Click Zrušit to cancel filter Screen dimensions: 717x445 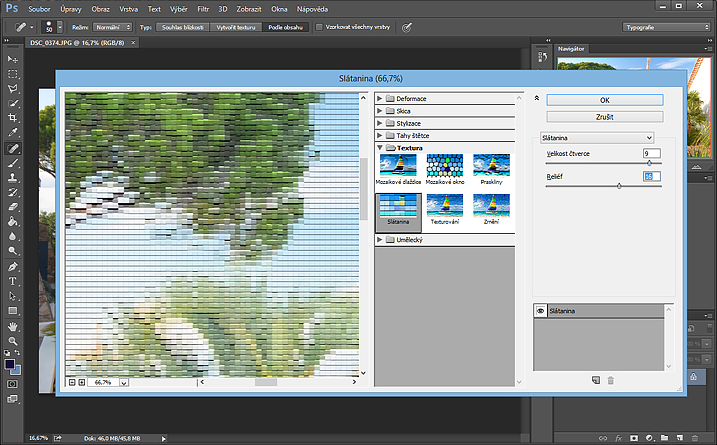tap(605, 117)
